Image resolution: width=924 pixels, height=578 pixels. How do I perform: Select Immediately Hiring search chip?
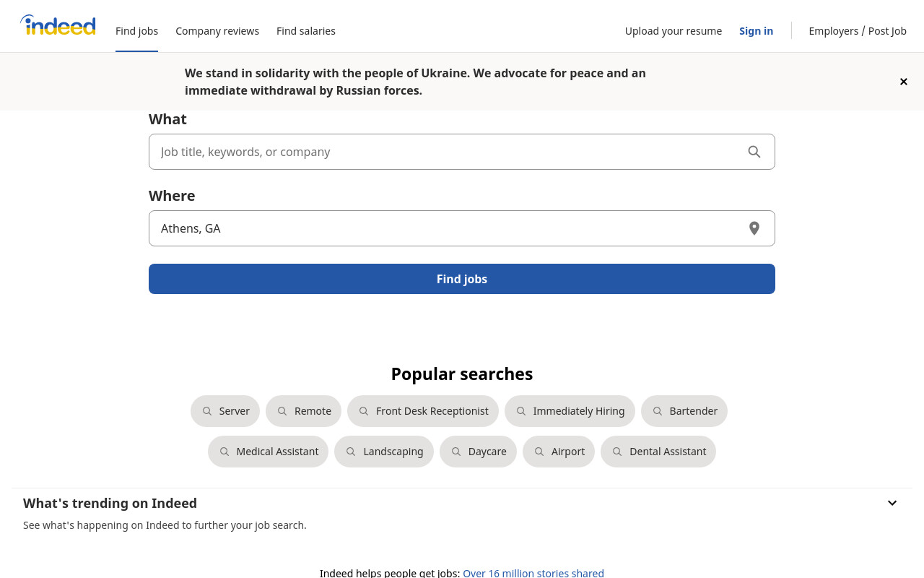click(570, 411)
